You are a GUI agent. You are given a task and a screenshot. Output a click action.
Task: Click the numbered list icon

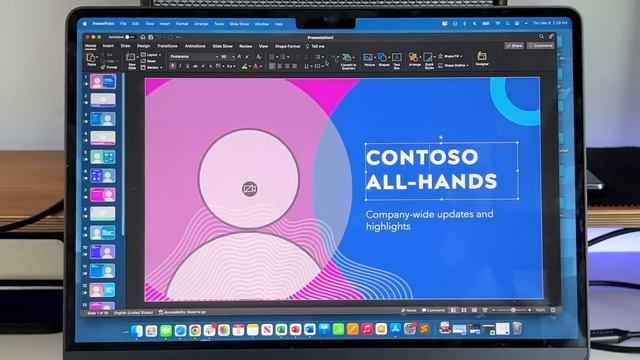click(284, 57)
